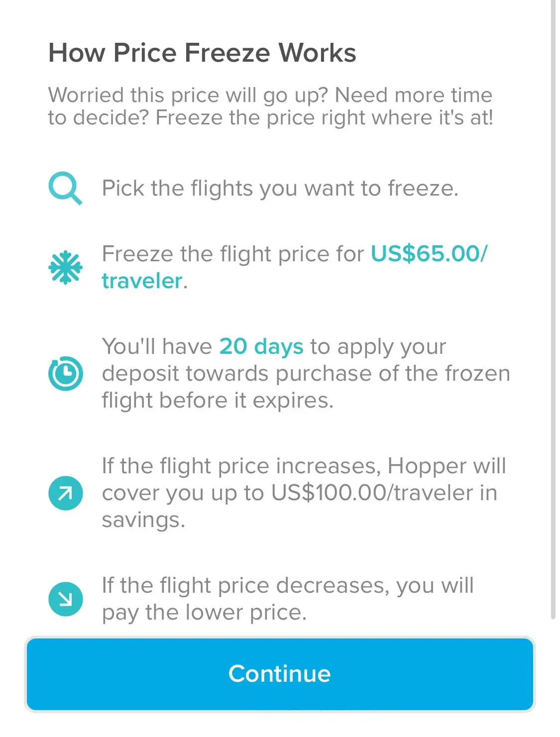Tap the snowflake freeze icon
560x737 pixels.
[x=65, y=268]
